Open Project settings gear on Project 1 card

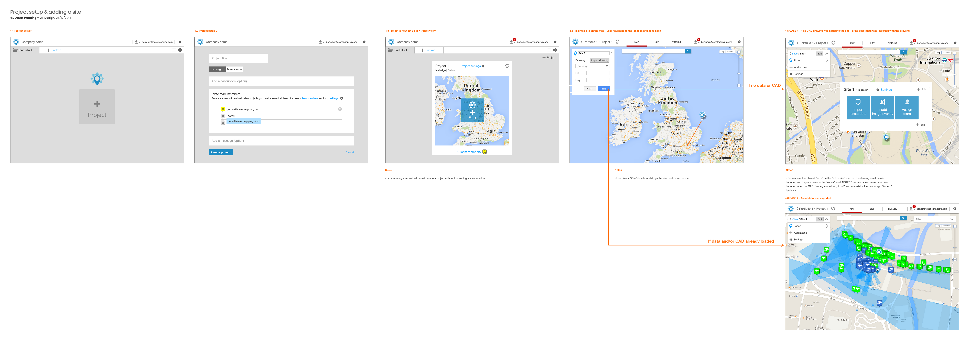(x=483, y=66)
